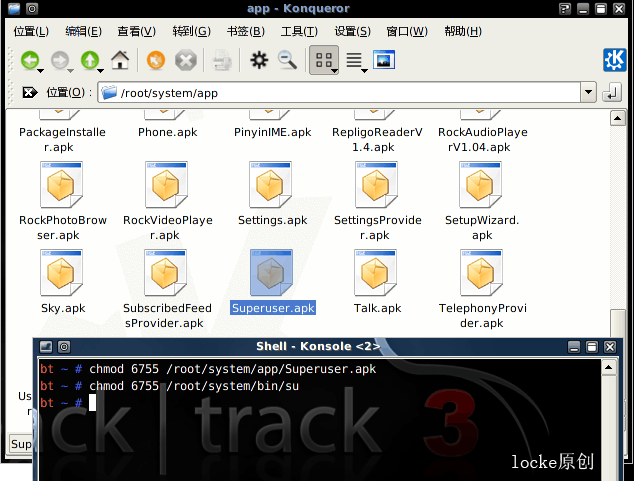This screenshot has height=481, width=634.
Task: Open the 设置(S) menu
Action: (x=352, y=31)
